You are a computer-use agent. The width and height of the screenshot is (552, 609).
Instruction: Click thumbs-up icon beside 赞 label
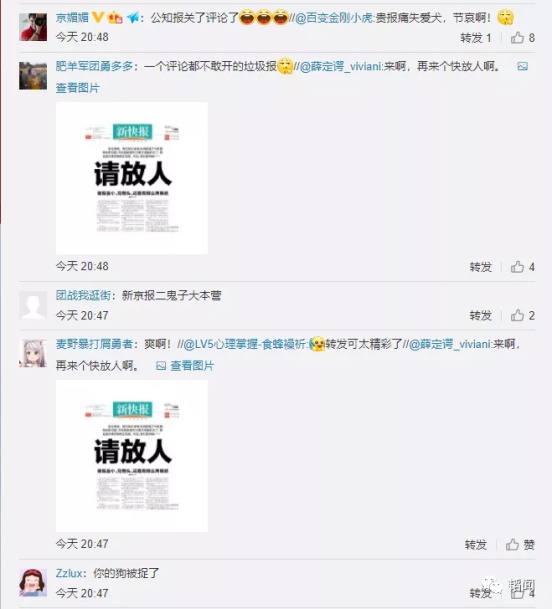pyautogui.click(x=512, y=545)
